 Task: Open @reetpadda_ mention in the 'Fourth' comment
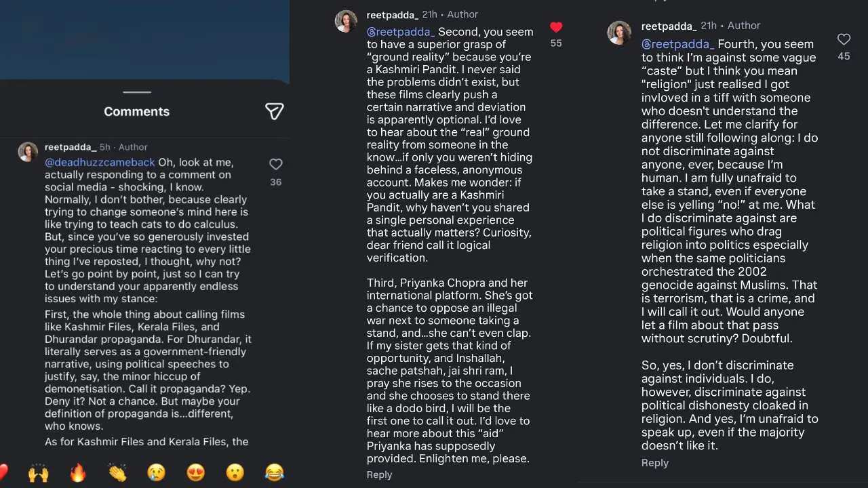click(x=676, y=44)
